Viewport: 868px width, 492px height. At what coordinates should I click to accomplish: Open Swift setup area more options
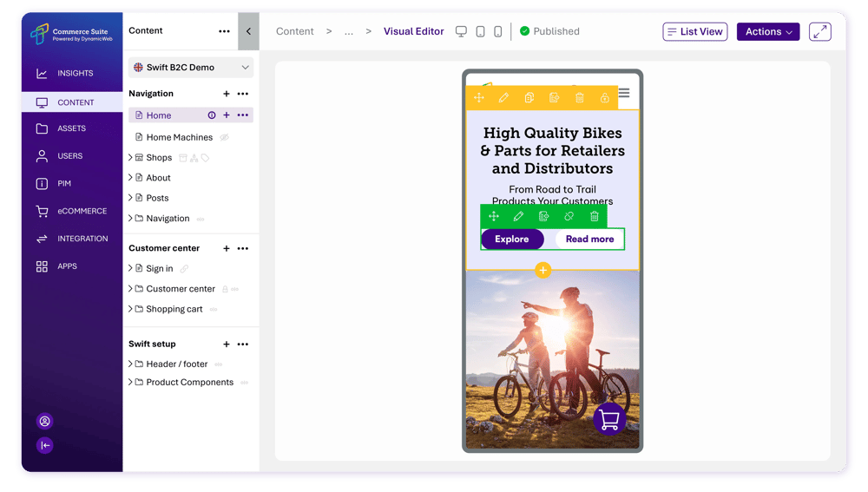click(x=243, y=344)
